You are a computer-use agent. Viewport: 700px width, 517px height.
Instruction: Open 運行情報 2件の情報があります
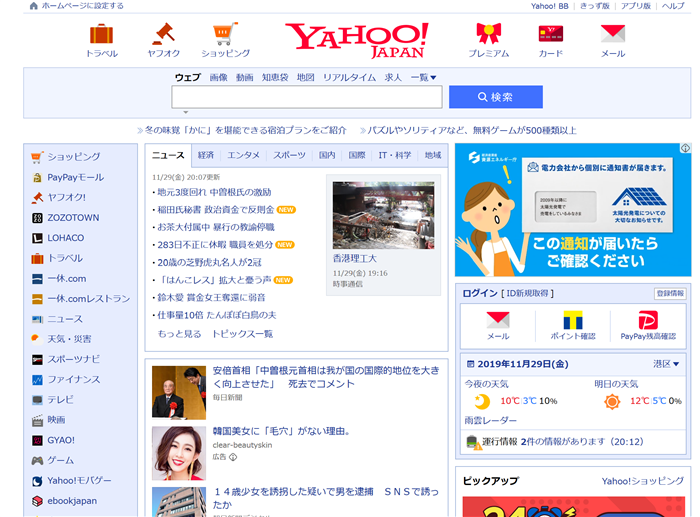(554, 442)
